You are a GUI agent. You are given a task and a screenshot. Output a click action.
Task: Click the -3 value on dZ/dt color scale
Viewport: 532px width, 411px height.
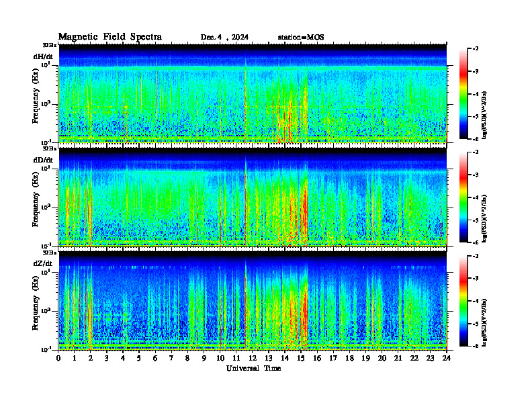click(476, 279)
